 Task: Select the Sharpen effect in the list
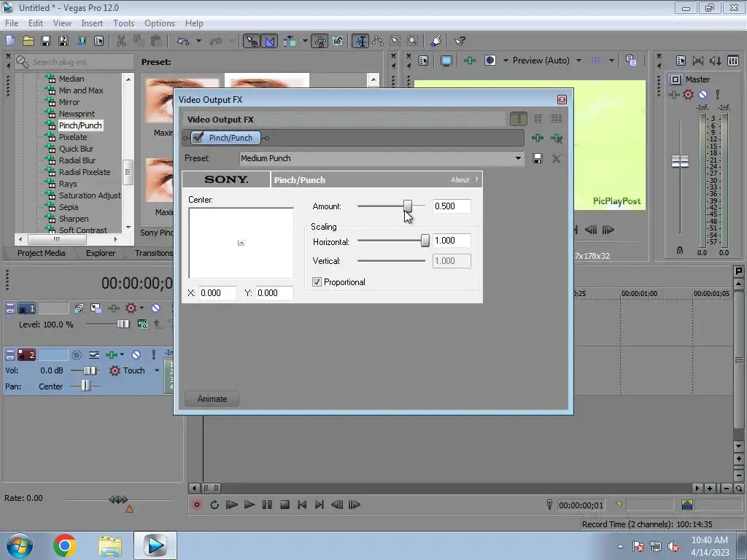click(x=74, y=219)
